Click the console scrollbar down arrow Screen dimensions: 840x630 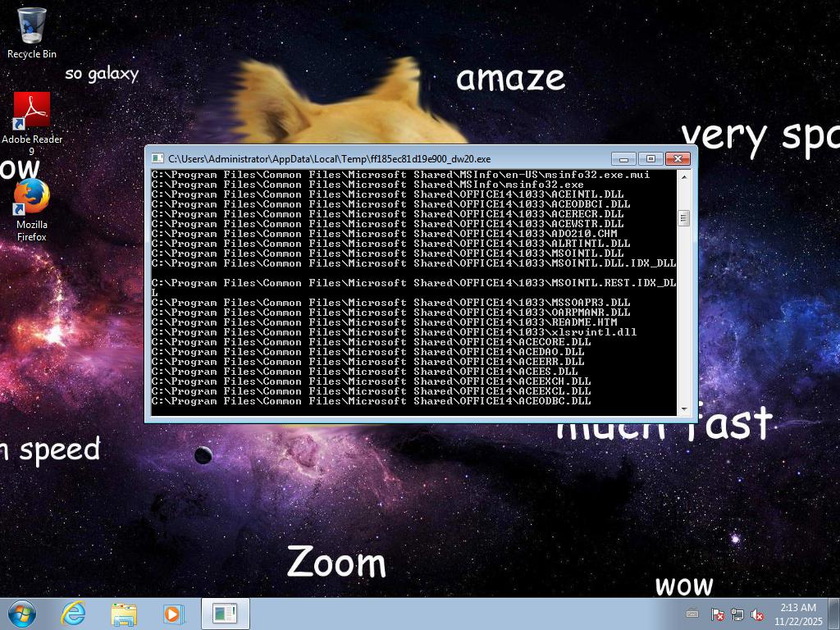click(x=683, y=409)
